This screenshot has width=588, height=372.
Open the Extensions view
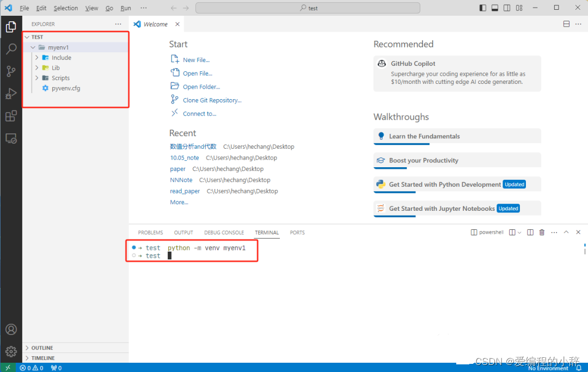(x=11, y=116)
